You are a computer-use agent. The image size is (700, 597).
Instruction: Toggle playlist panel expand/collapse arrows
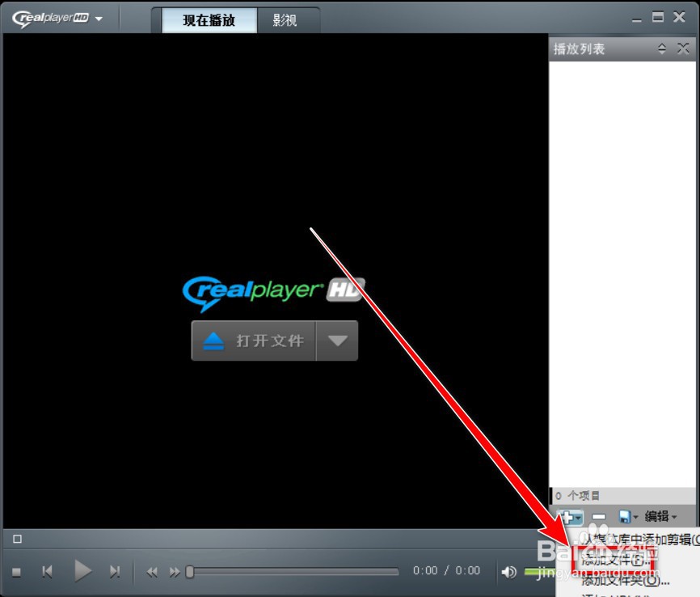pos(662,49)
